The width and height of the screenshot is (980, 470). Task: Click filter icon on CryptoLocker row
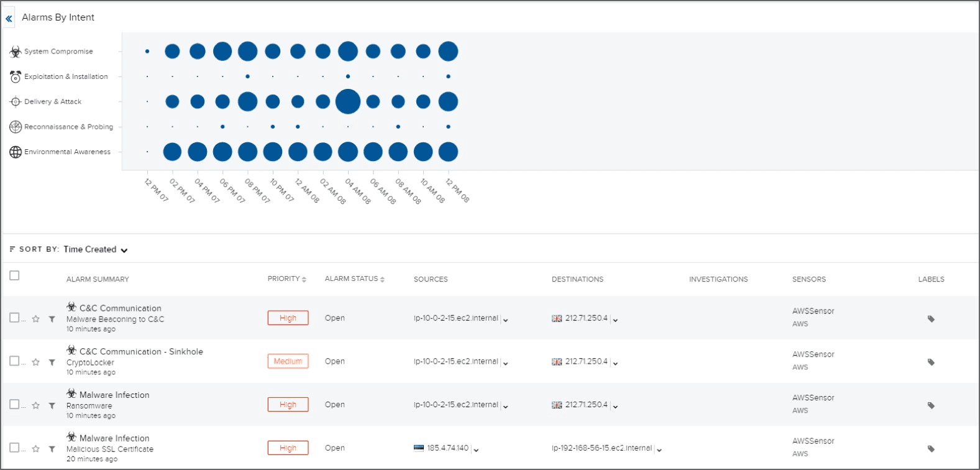click(52, 362)
